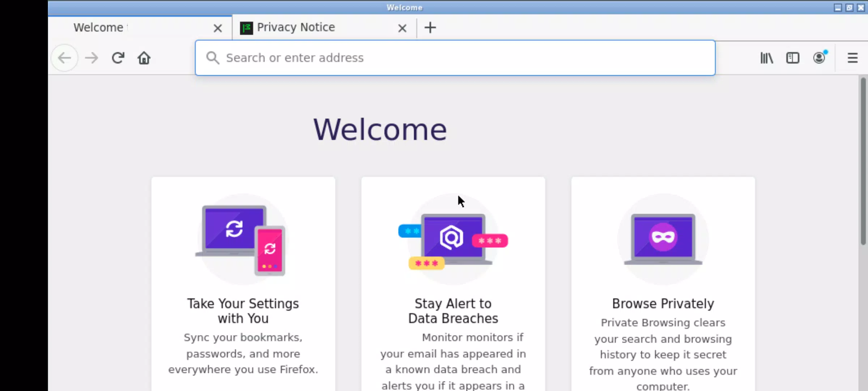Close the Firefox window

click(x=861, y=8)
